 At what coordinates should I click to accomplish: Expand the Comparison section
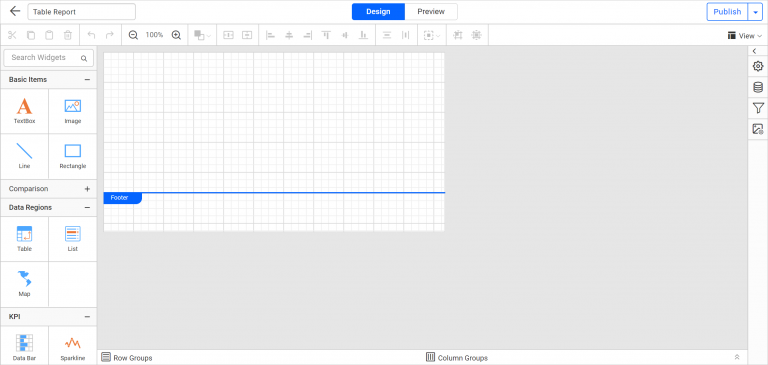[87, 189]
